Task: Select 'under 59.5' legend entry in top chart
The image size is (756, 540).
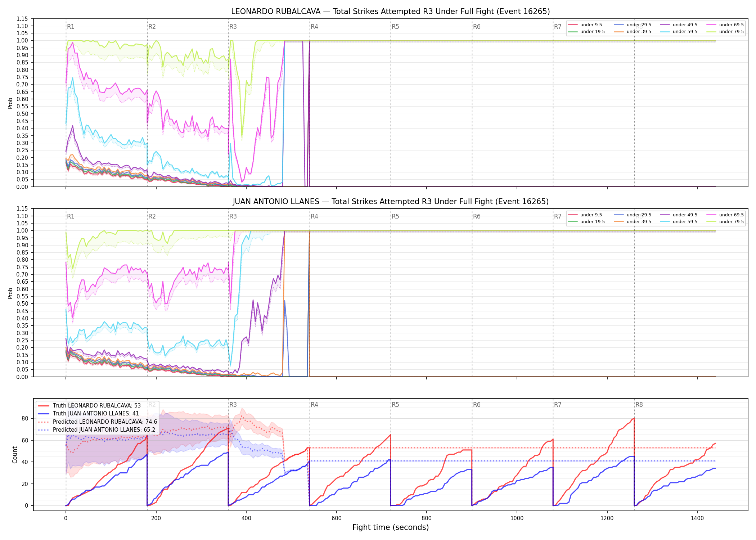Action: click(x=679, y=32)
